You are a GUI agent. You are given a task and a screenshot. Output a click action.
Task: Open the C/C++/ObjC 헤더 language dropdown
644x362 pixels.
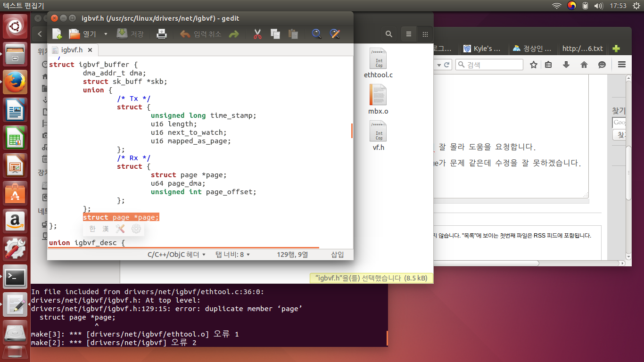pyautogui.click(x=177, y=255)
